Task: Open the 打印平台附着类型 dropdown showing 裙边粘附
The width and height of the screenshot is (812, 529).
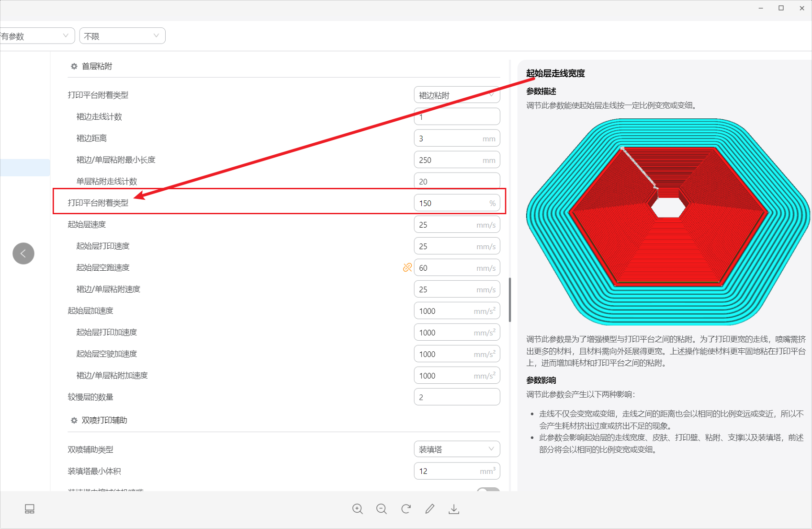Action: tap(456, 95)
